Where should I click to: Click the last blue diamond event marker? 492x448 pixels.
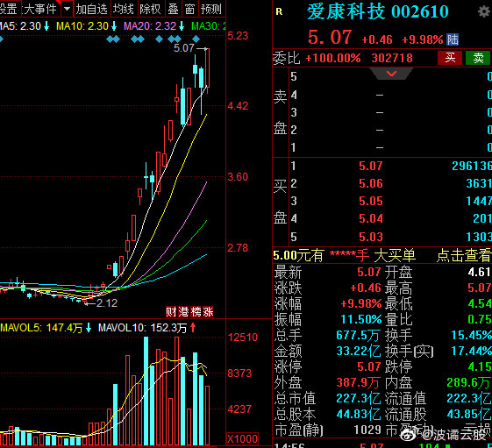(196, 39)
